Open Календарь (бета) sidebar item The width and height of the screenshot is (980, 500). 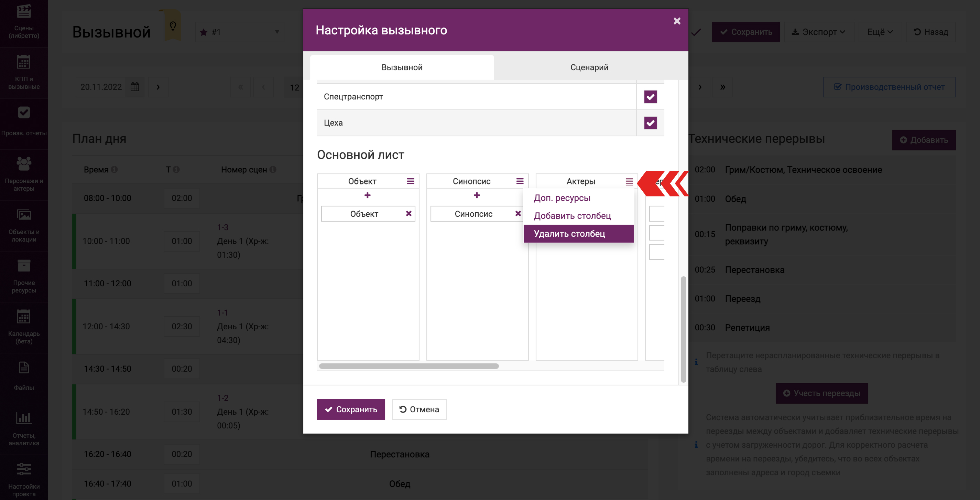(x=24, y=328)
